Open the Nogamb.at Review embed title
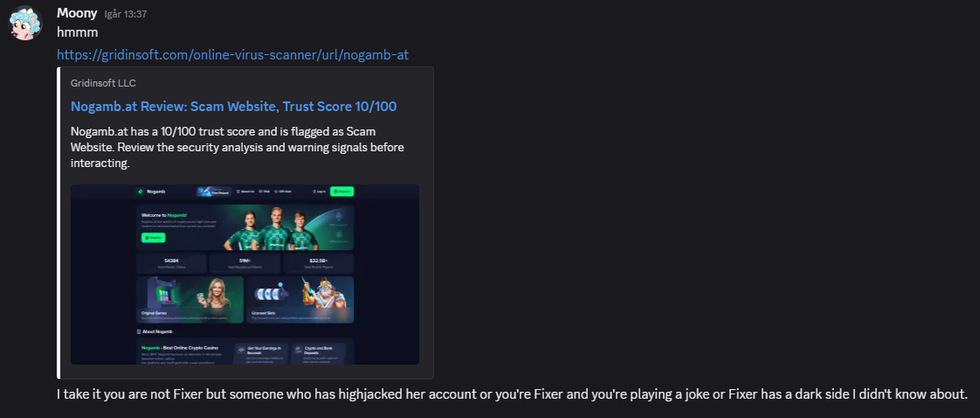 tap(234, 107)
